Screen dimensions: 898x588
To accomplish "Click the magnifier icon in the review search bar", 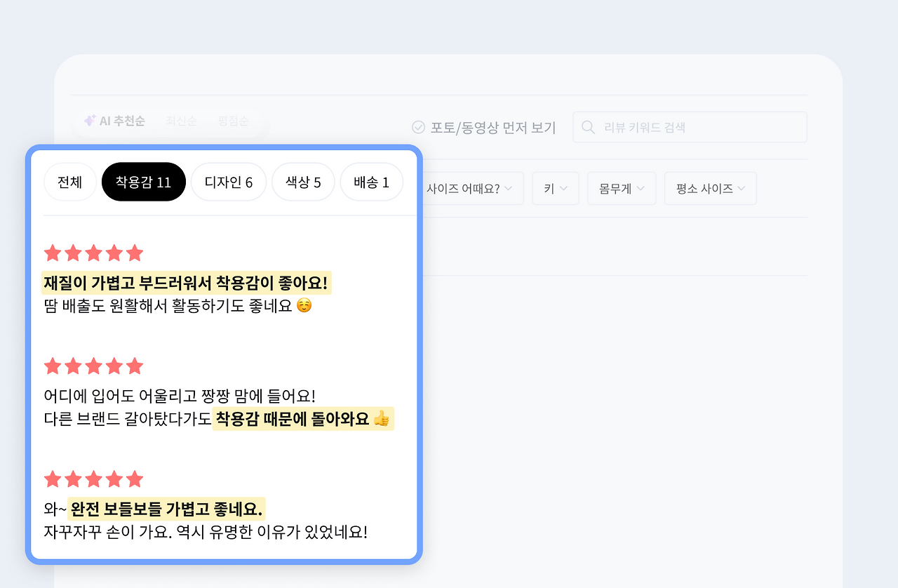I will coord(588,127).
